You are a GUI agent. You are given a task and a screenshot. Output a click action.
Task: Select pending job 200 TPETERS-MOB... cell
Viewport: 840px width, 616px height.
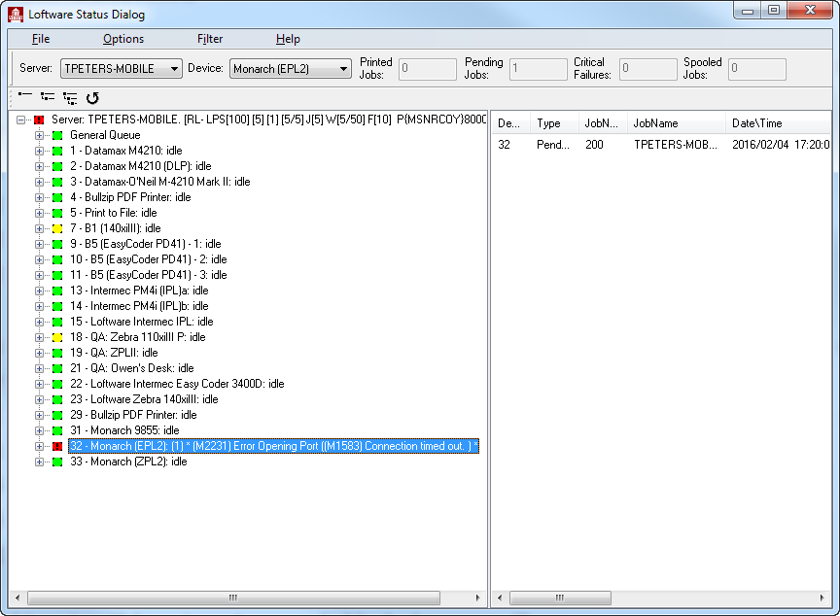[675, 145]
